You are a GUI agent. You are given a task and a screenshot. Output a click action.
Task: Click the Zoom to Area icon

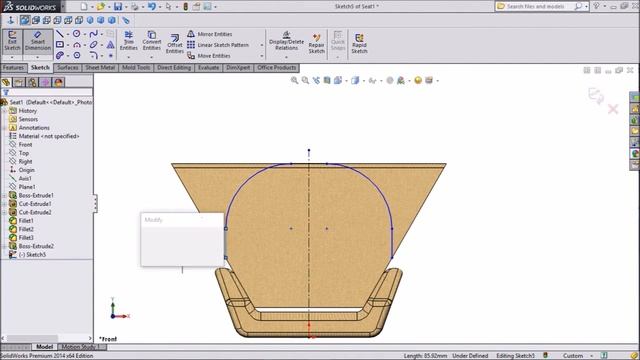click(305, 80)
